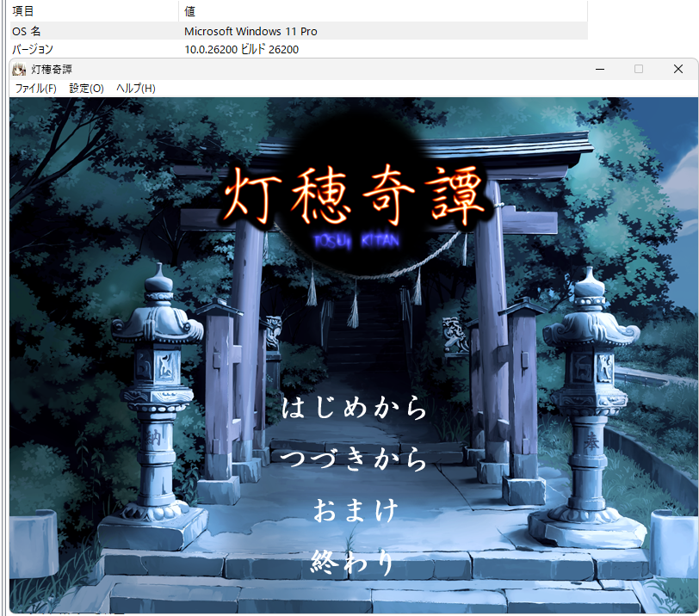699x616 pixels.
Task: Click the disabled maximize button
Action: (x=639, y=69)
